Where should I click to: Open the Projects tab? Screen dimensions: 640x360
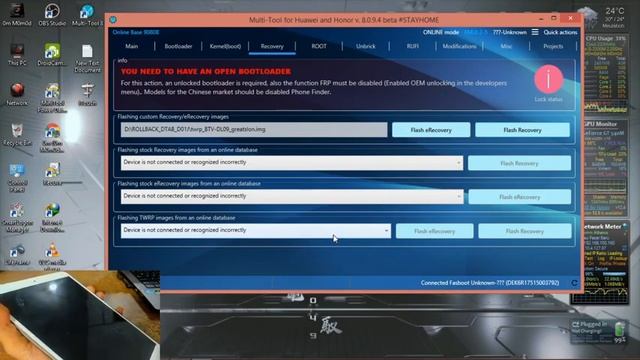553,47
